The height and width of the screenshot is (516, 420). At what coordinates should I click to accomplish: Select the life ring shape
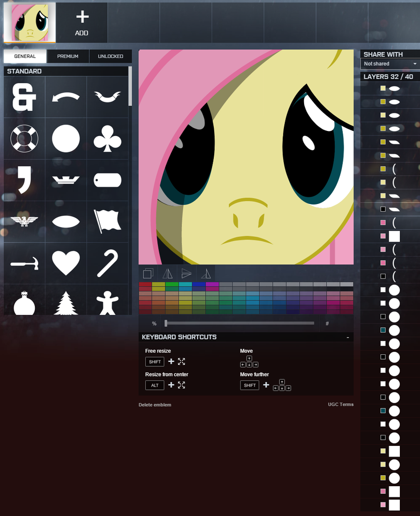click(24, 139)
